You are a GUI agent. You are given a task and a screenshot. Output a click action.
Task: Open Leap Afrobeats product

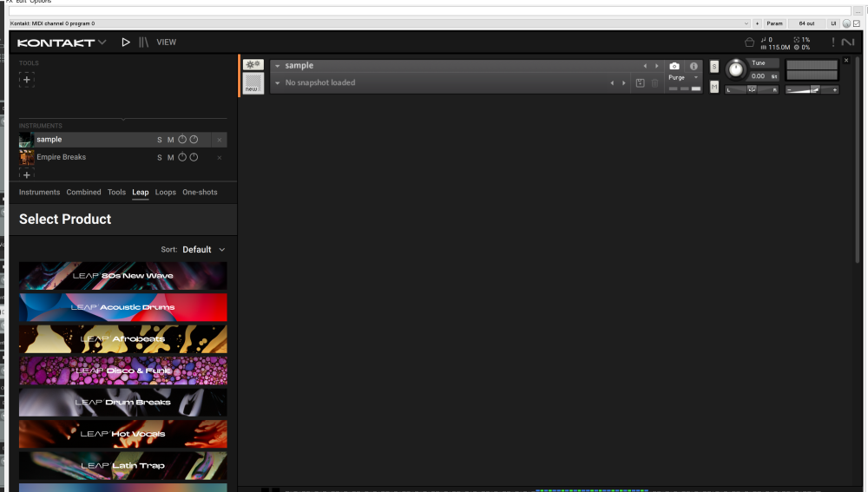(x=123, y=338)
